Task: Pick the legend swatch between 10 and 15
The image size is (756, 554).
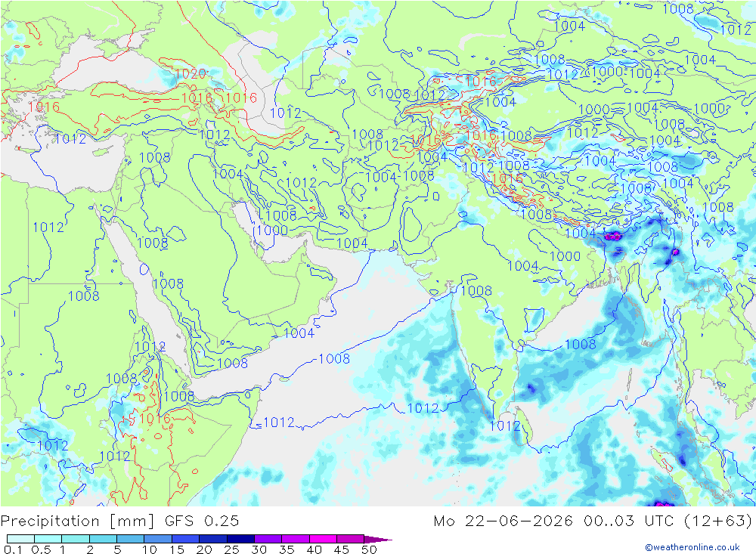Action: coord(158,539)
